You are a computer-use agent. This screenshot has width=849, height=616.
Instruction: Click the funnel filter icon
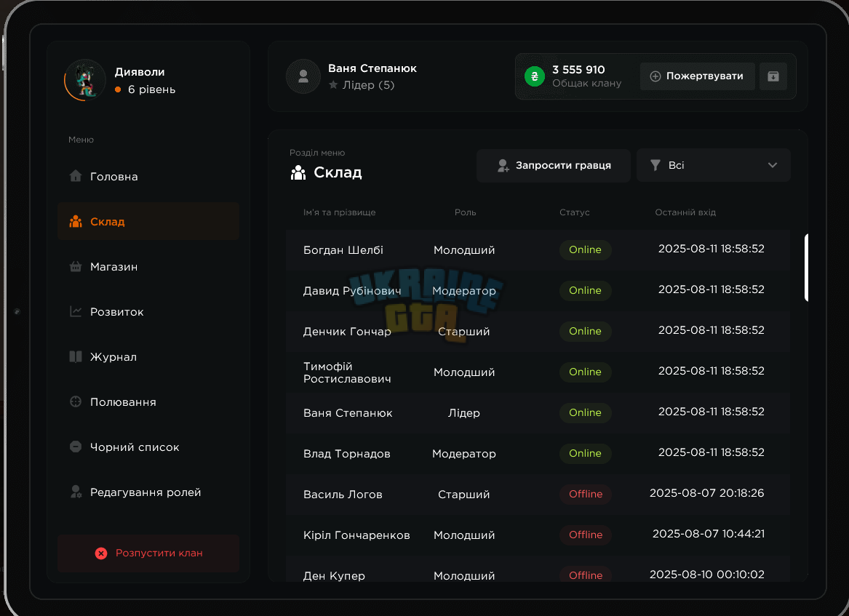pos(655,165)
